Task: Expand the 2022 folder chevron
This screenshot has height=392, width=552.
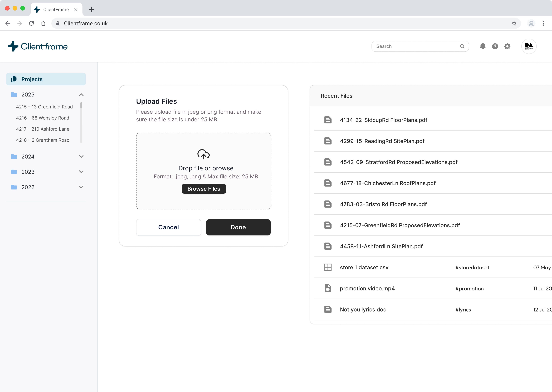Action: 81,187
